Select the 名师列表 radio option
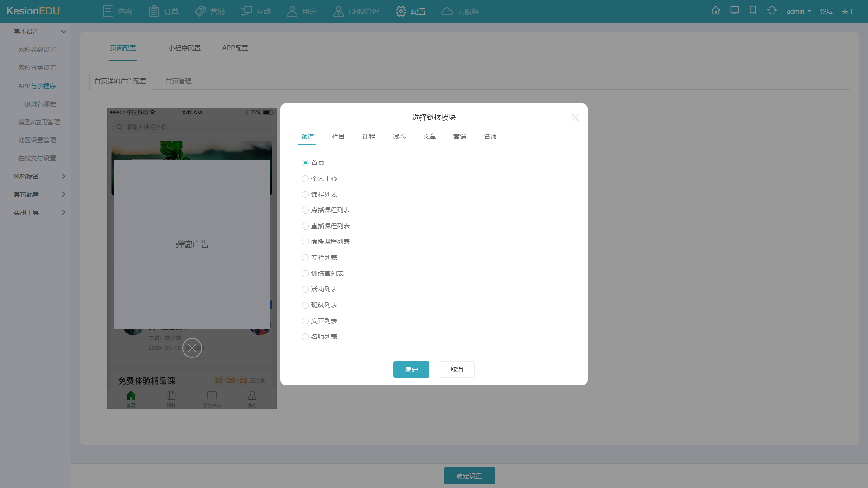 pyautogui.click(x=305, y=337)
